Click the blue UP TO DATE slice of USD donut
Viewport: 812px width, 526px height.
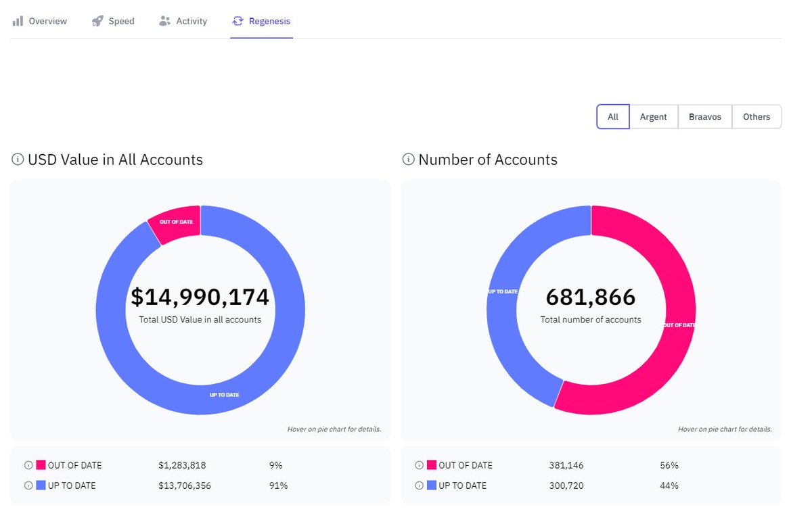pos(224,394)
